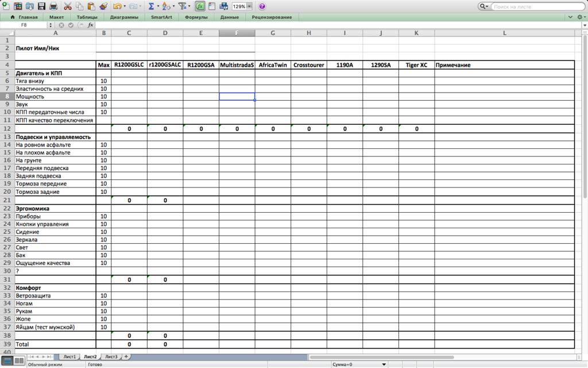Open Help with the purple question icon
Viewport: 588px width, 368px height.
coord(262,6)
